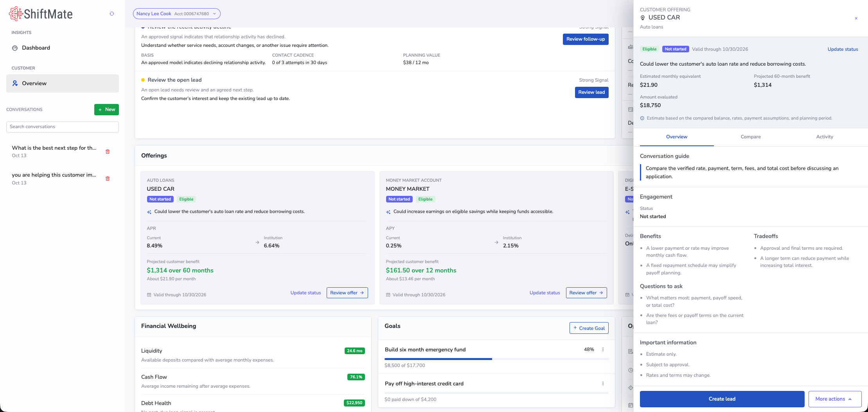Close the Customer Offering panel
The width and height of the screenshot is (868, 412).
click(x=856, y=18)
